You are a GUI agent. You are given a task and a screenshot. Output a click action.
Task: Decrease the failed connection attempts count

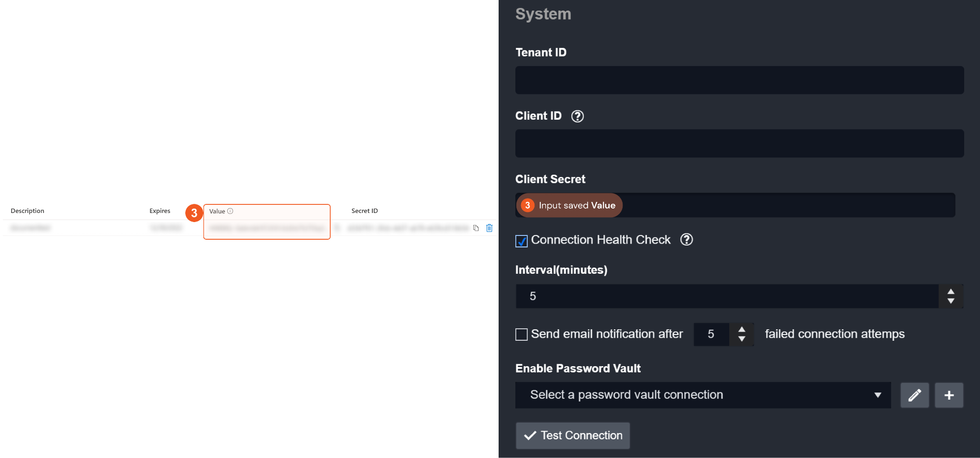(x=742, y=339)
